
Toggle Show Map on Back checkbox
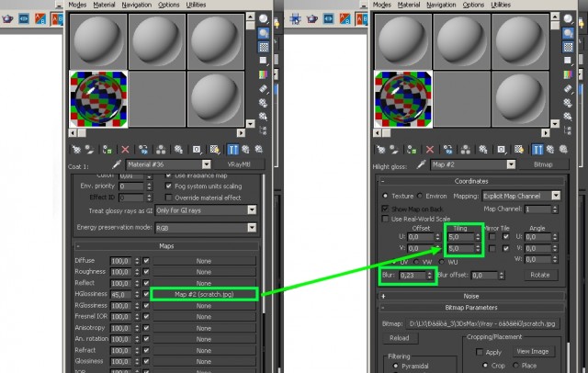(x=385, y=209)
